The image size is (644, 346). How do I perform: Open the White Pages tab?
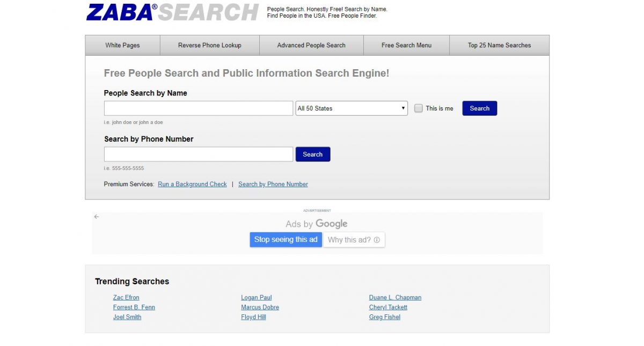122,45
